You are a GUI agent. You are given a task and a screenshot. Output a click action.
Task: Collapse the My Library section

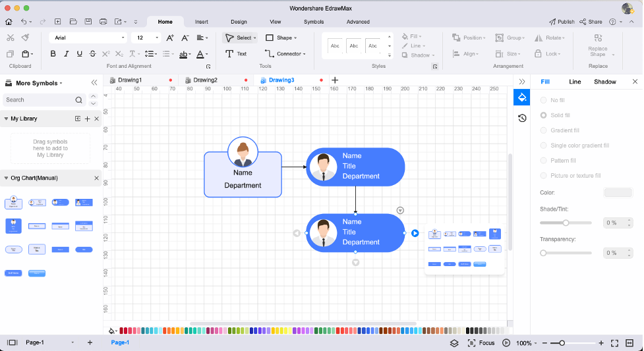pos(6,119)
